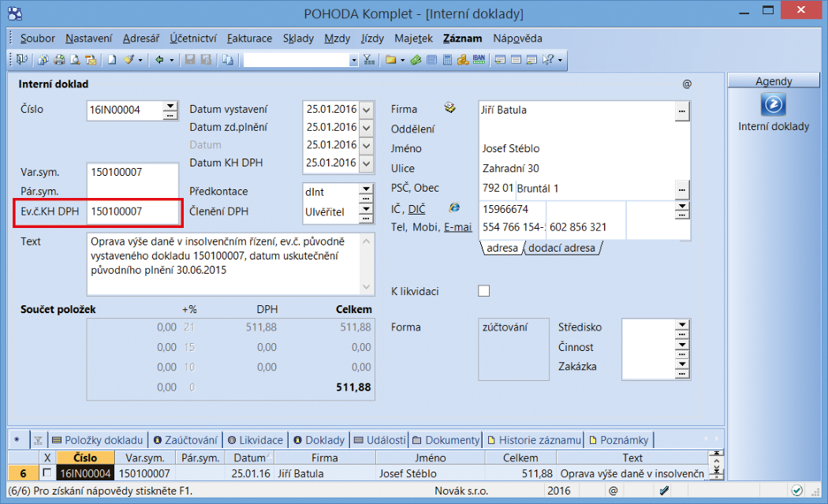
Task: Click the copy record icon
Action: (228, 60)
